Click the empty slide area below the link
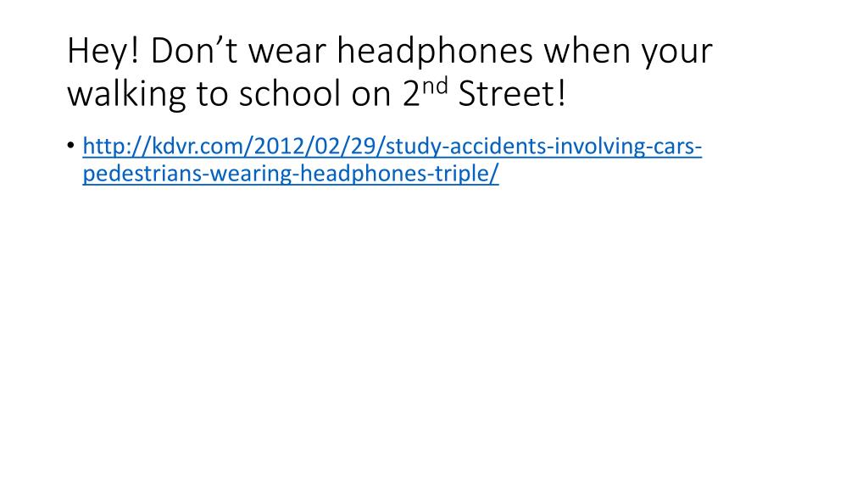The height and width of the screenshot is (488, 868). click(434, 332)
